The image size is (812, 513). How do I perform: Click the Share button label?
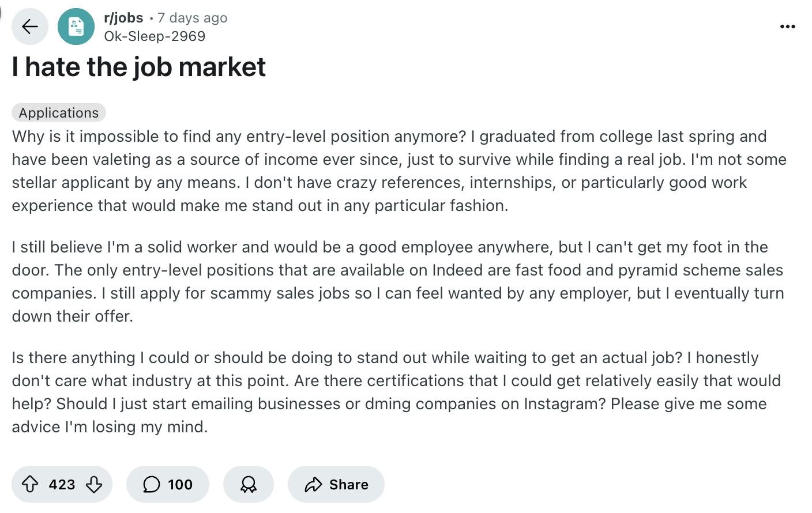click(349, 484)
